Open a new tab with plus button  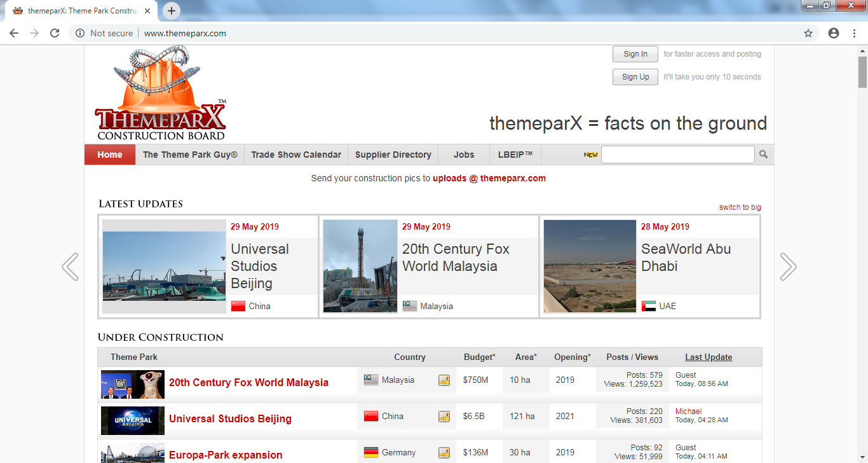pyautogui.click(x=172, y=11)
